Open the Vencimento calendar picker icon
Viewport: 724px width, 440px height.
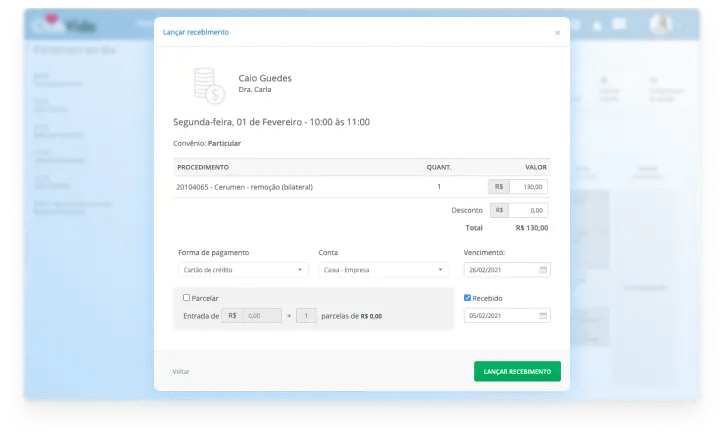click(x=543, y=270)
